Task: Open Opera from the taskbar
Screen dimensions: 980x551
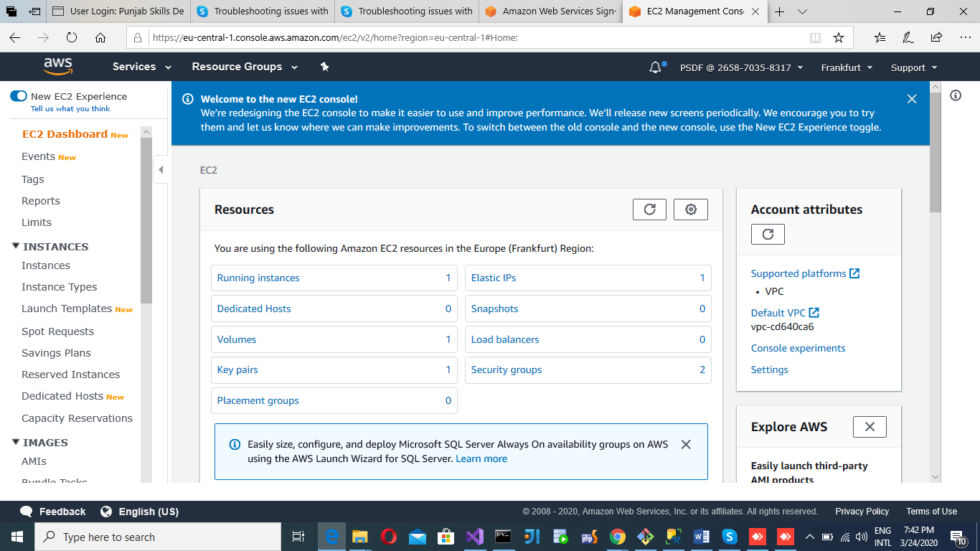Action: [x=389, y=537]
